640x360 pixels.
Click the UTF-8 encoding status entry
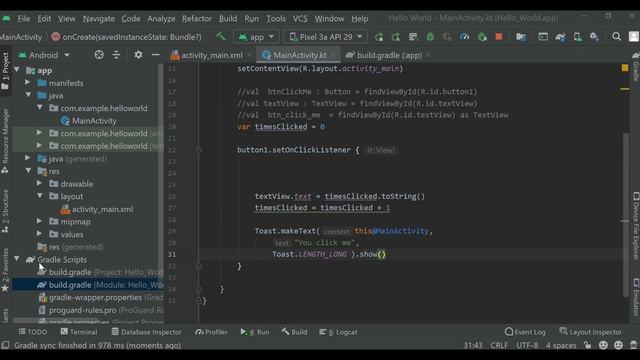[x=527, y=345]
